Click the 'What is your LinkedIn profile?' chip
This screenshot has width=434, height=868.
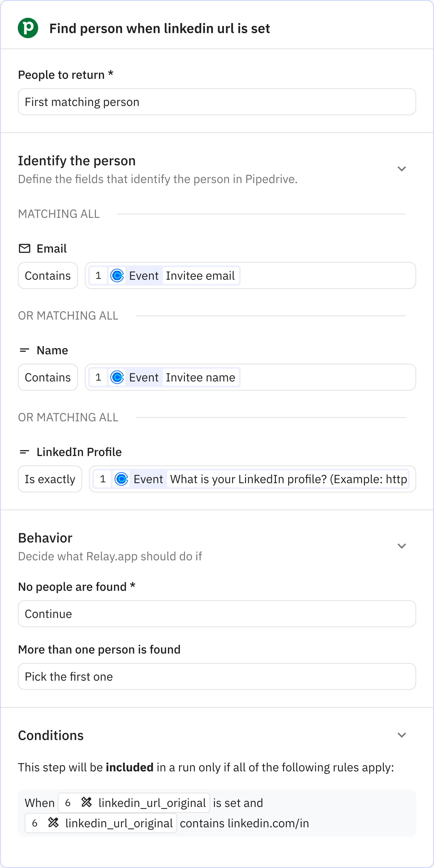tap(251, 479)
